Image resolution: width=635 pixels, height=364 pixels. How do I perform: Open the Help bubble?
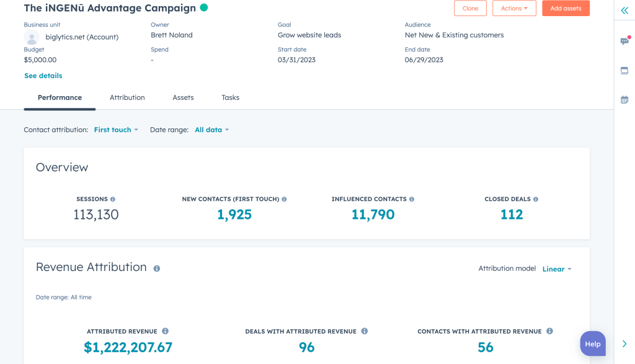(592, 343)
